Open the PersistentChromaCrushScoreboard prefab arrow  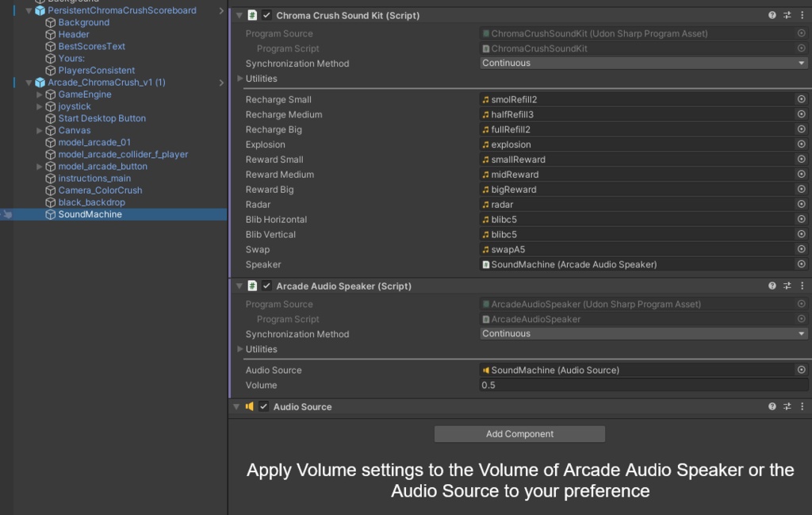point(221,11)
